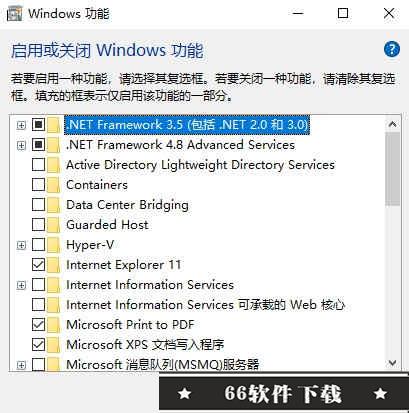This screenshot has width=409, height=413.
Task: Click folder icon for Microsoft Print to PDF
Action: tap(53, 325)
